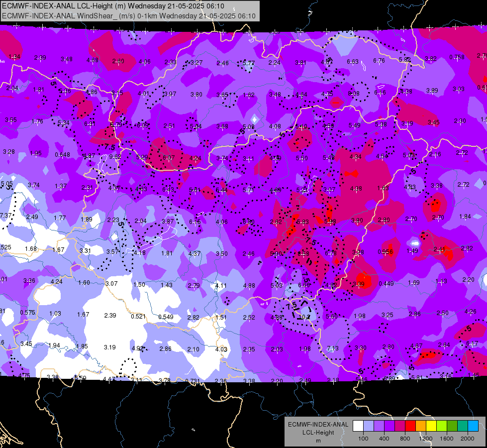Click the light lavender legend swatch

click(x=369, y=426)
